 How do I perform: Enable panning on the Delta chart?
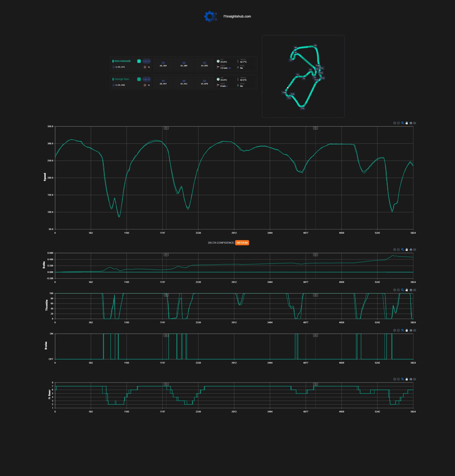[407, 250]
